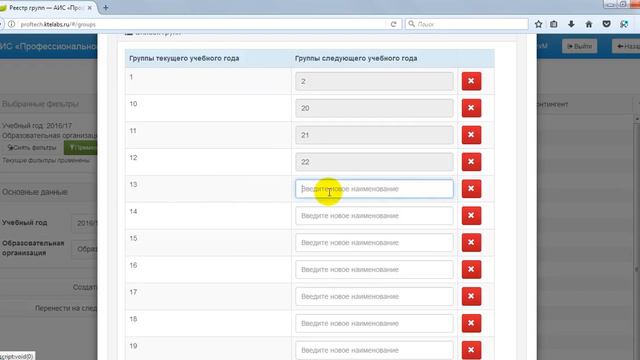Screen dimensions: 640x360
Task: Remove group 13 row with red X
Action: pyautogui.click(x=471, y=189)
